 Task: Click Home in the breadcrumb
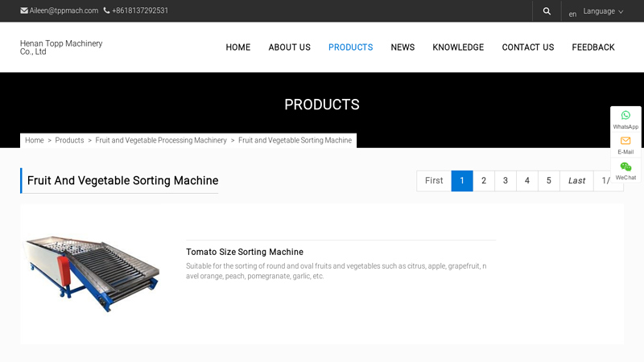point(35,140)
